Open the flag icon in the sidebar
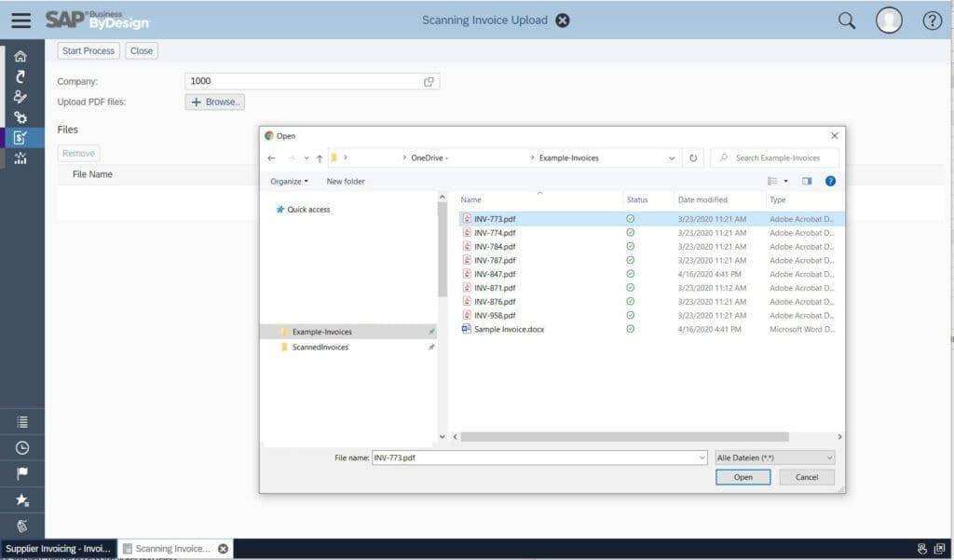954x560 pixels. click(x=22, y=473)
